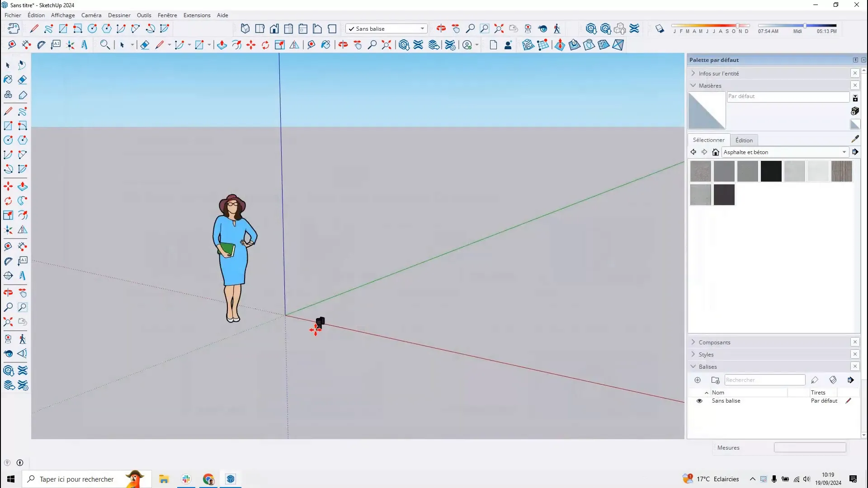The width and height of the screenshot is (868, 488).
Task: Click the Tirets column header
Action: (818, 393)
